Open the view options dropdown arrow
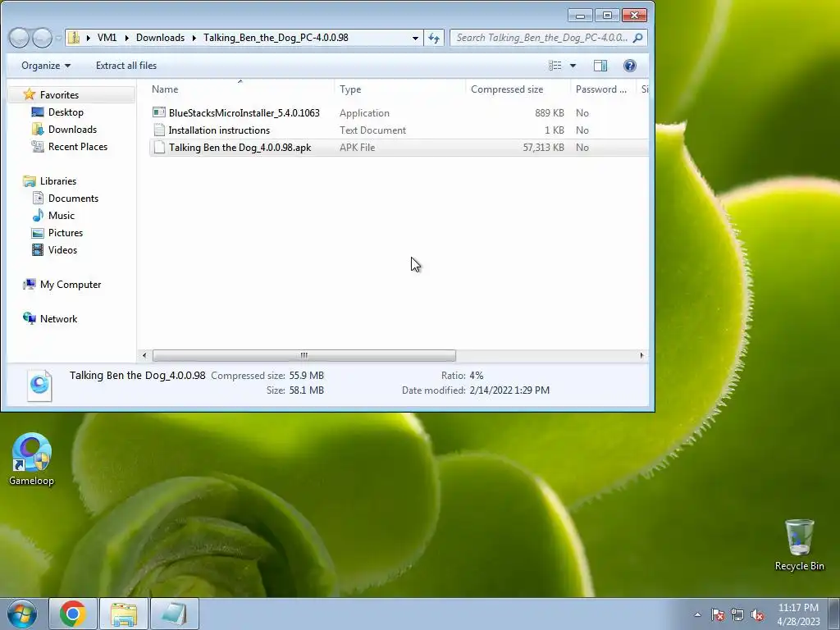 tap(573, 66)
